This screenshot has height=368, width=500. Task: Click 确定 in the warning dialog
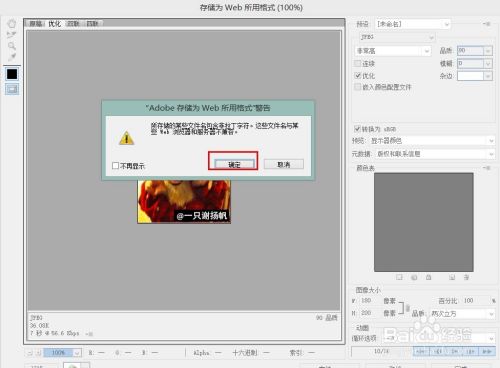click(x=234, y=164)
